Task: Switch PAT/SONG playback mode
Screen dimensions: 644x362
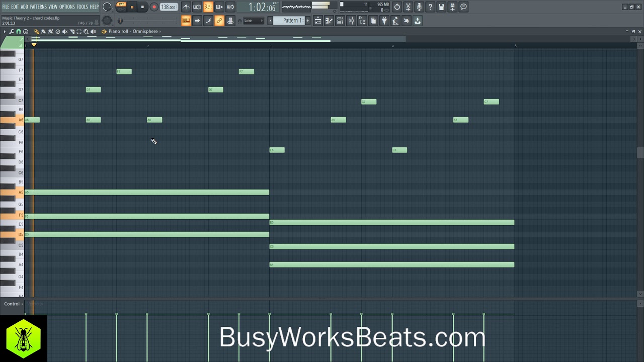Action: pos(121,7)
